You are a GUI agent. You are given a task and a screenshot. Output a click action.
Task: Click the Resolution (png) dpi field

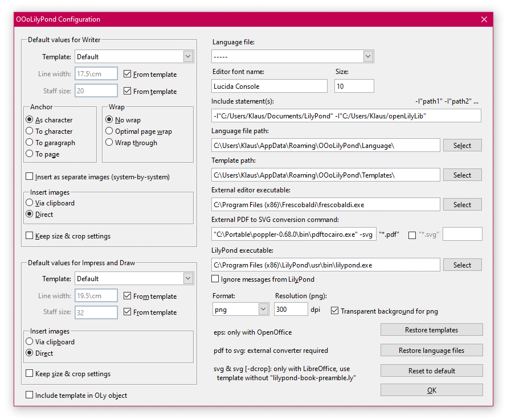(291, 309)
